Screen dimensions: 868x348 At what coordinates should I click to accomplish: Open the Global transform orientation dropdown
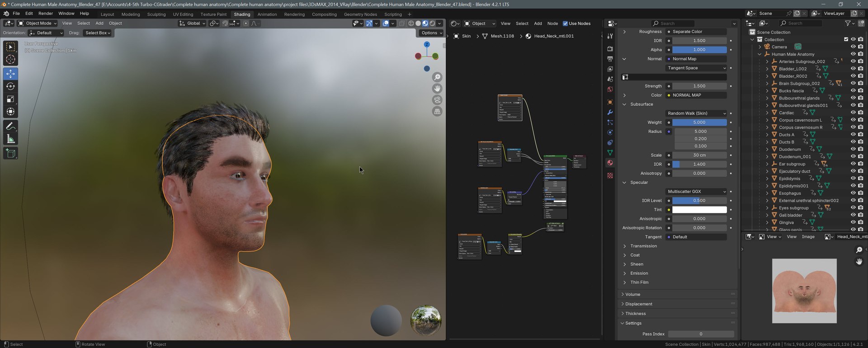point(192,24)
